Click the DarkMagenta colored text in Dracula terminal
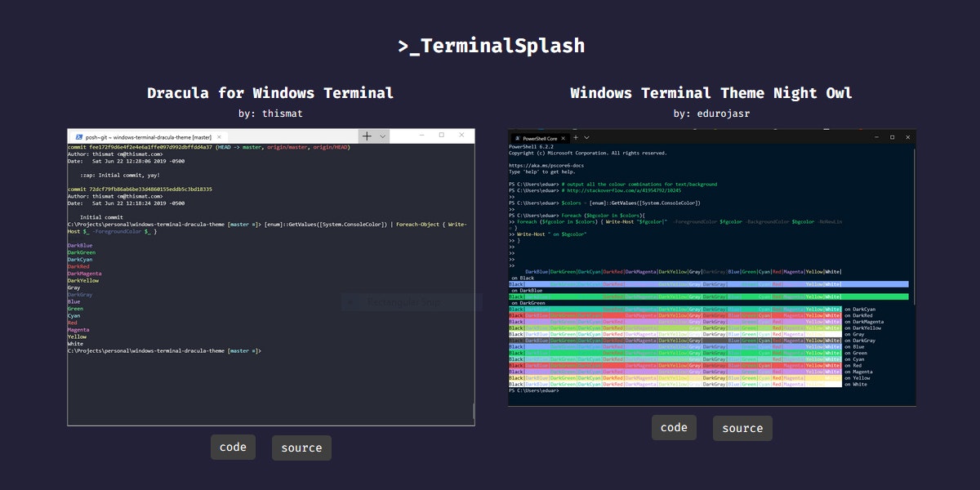The image size is (980, 490). point(83,273)
